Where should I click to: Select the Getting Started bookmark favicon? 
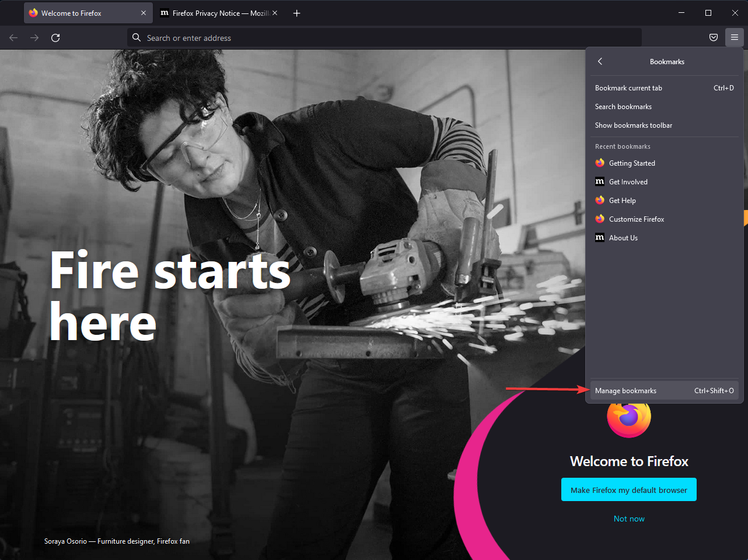click(600, 163)
